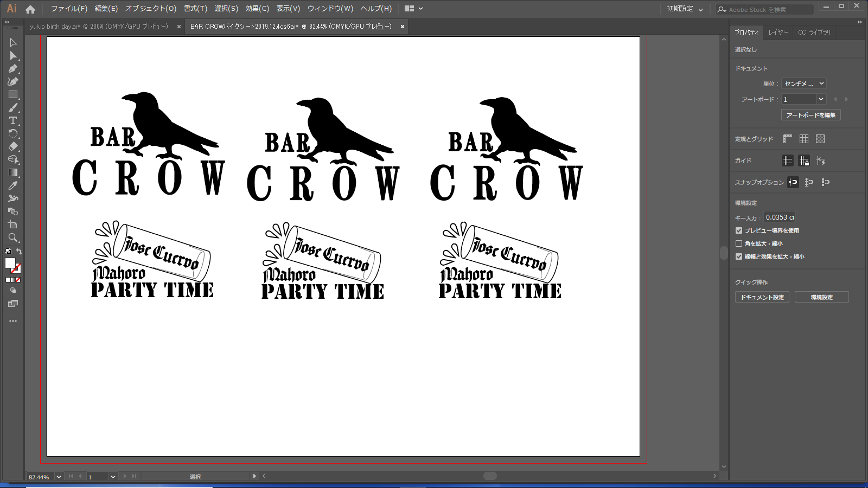Select the Zoom magnifier tool
Screen dimensions: 868x488
13,238
